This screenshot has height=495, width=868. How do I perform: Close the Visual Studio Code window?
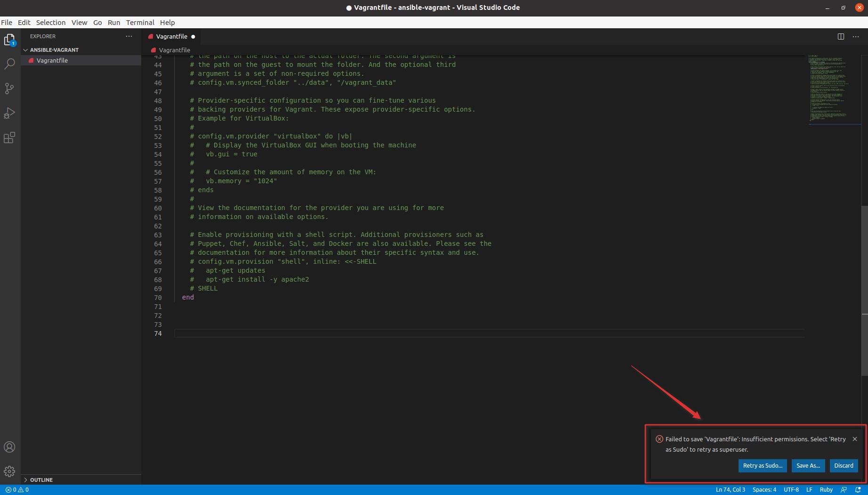tap(859, 8)
